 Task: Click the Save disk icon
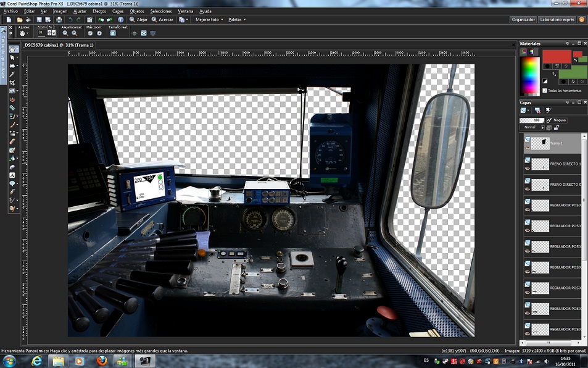click(39, 20)
